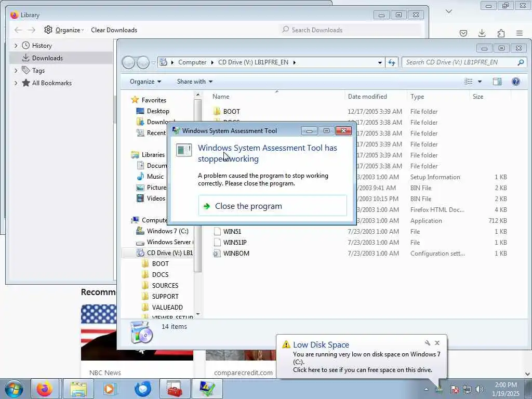This screenshot has width=532, height=399.
Task: Select SOURCES folder in navigation tree
Action: [x=165, y=285]
